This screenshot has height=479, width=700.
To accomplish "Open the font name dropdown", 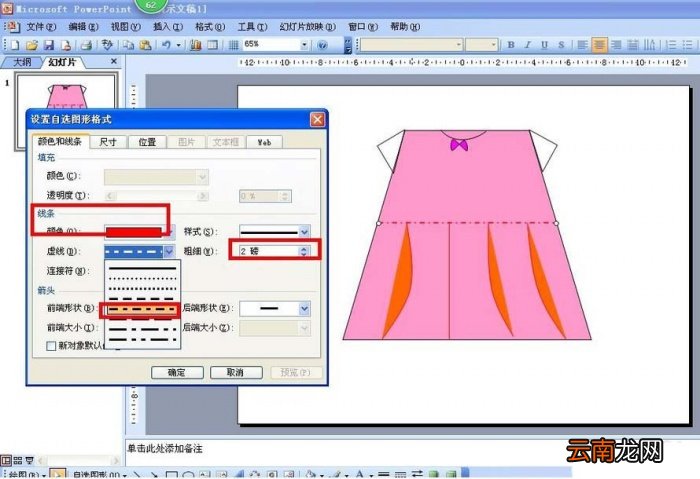I will point(458,45).
